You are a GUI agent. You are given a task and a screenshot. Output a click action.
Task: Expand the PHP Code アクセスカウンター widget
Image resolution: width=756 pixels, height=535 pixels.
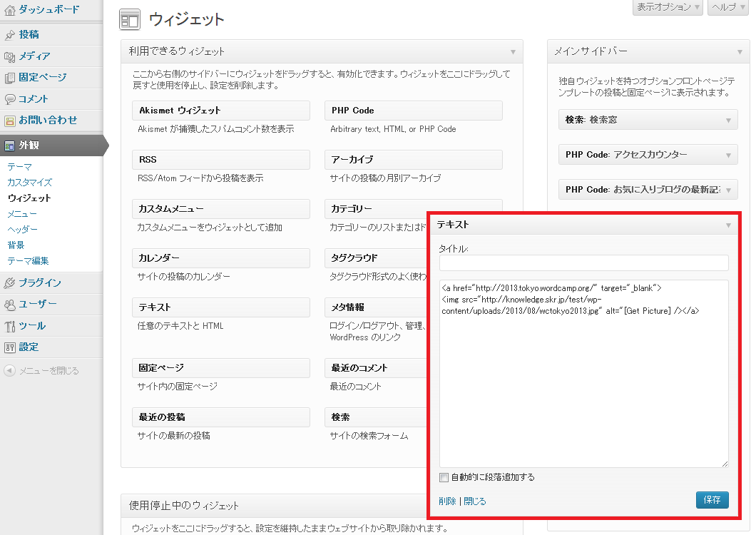(x=728, y=155)
